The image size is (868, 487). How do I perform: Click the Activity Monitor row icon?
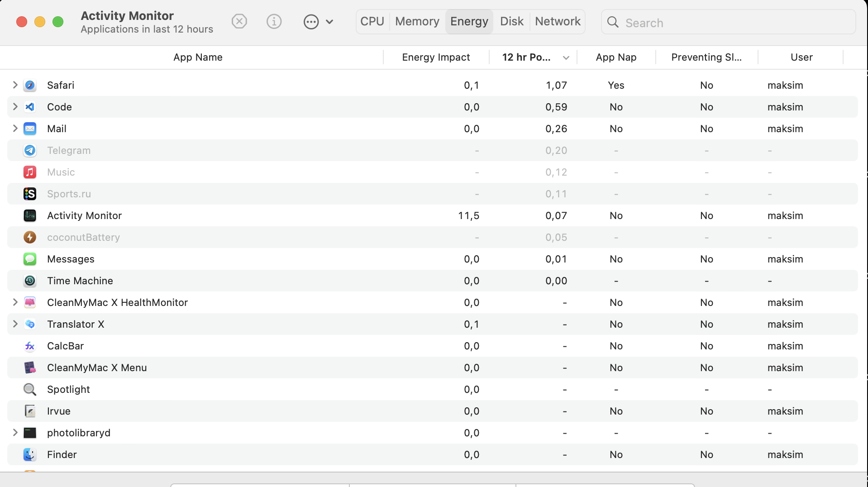pyautogui.click(x=30, y=215)
